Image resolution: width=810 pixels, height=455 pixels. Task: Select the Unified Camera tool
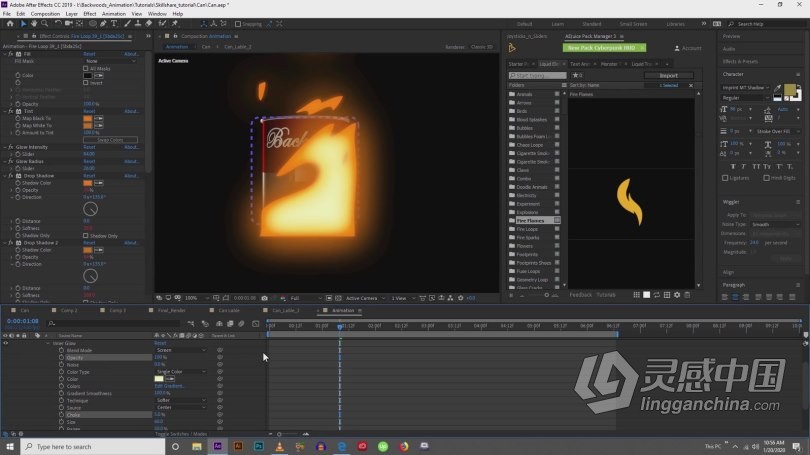point(68,24)
